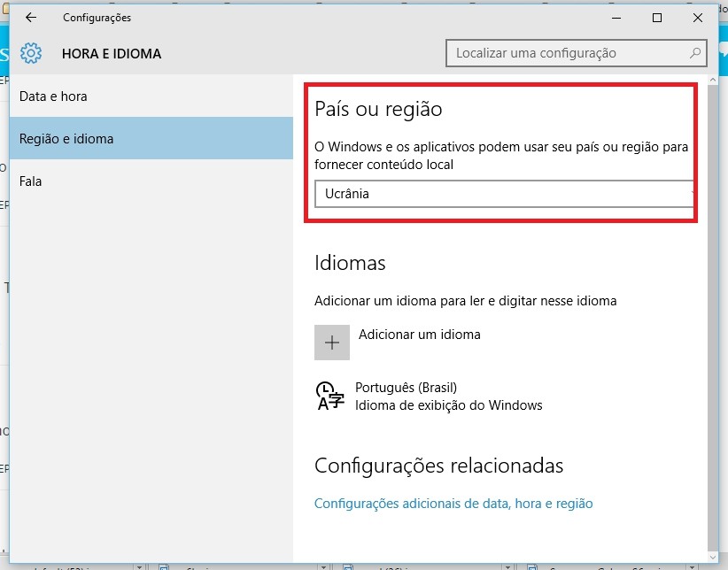This screenshot has width=728, height=570.
Task: Click the Adicionar um idioma label
Action: (x=420, y=335)
